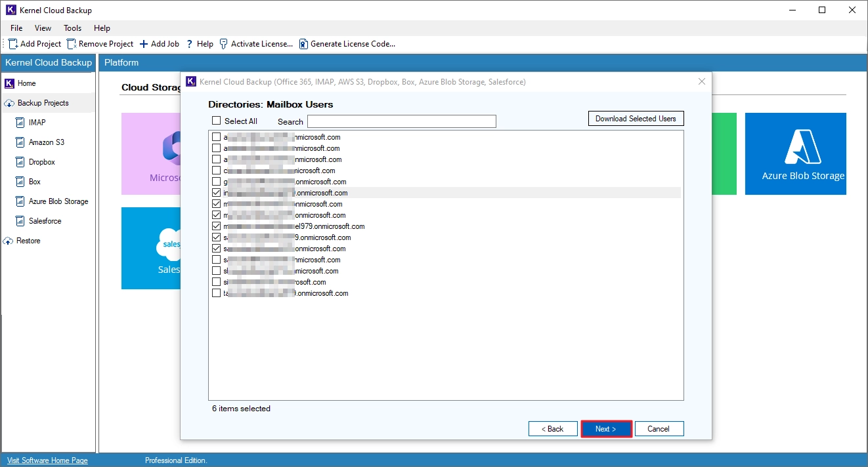
Task: Click the '6 items selected' status text
Action: pyautogui.click(x=241, y=409)
